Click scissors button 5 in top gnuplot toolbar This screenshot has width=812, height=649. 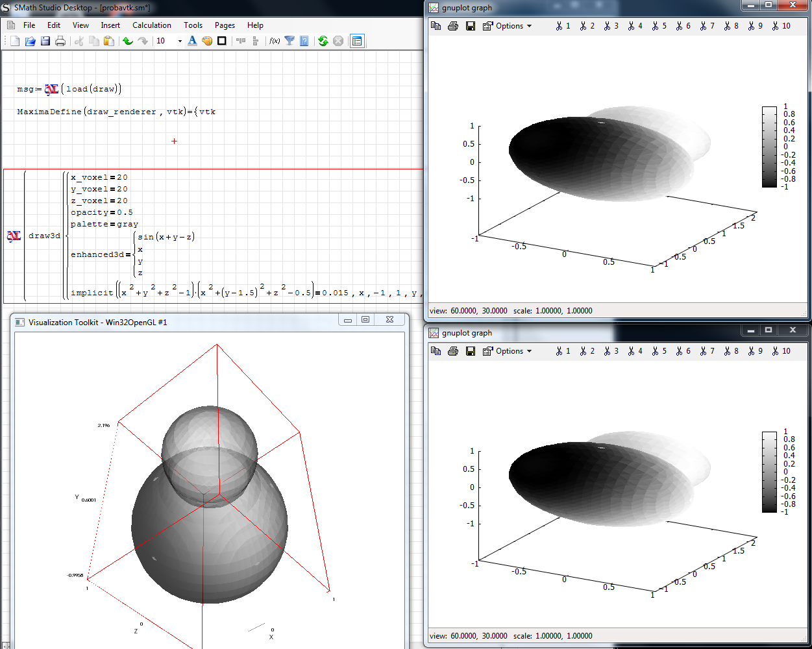[659, 26]
